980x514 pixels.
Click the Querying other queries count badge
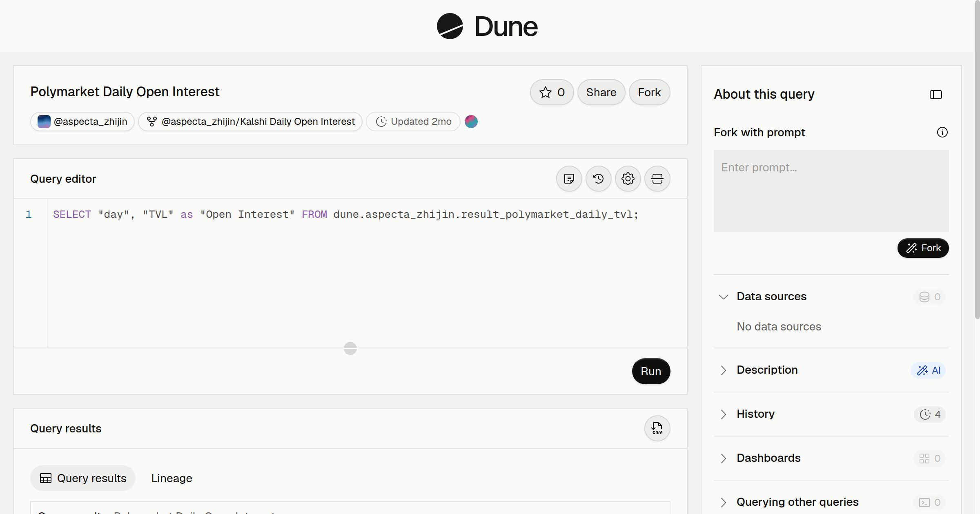pyautogui.click(x=929, y=503)
